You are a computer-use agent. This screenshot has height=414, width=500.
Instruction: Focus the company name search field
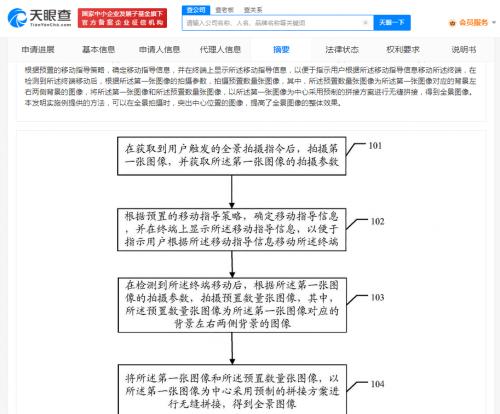point(273,23)
